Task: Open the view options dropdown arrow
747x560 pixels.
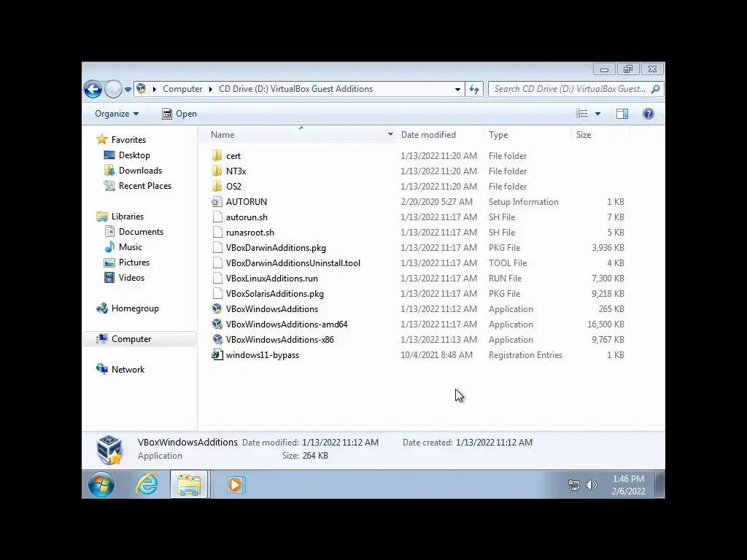Action: 598,114
